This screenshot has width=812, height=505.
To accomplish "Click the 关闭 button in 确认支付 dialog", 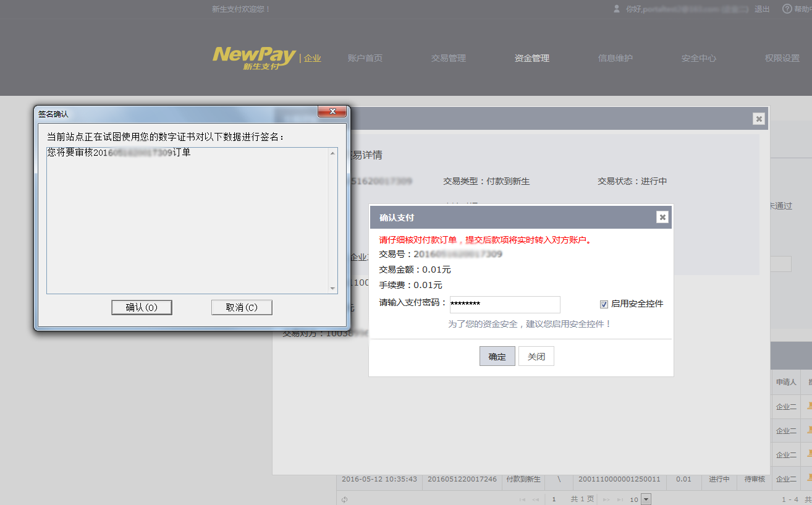I will [536, 357].
